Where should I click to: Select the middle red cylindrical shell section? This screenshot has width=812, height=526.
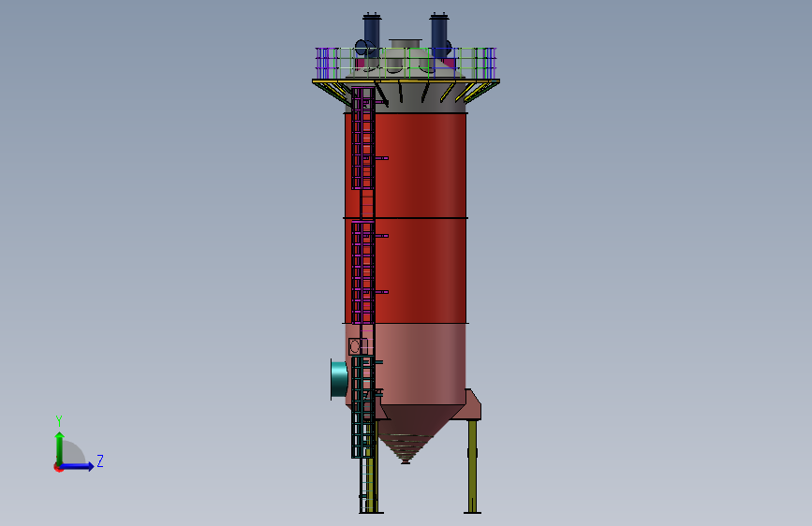click(421, 270)
